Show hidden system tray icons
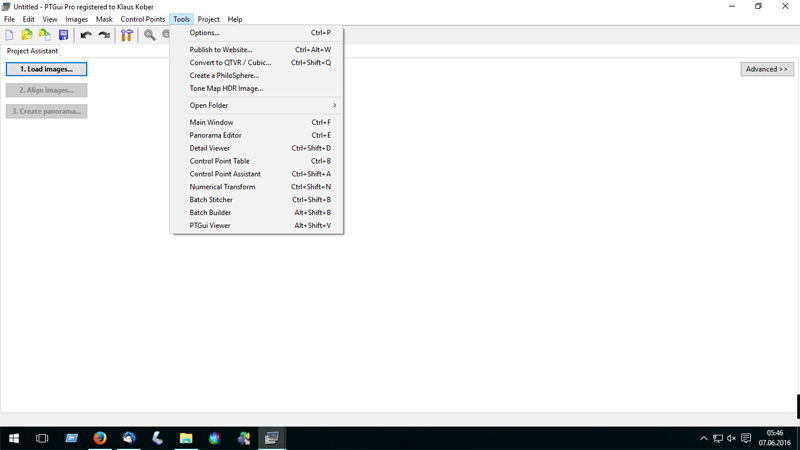This screenshot has height=450, width=800. tap(704, 438)
